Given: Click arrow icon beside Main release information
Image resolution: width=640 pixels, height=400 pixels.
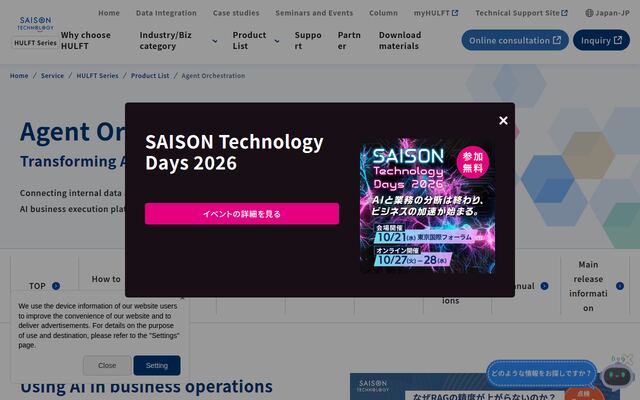Looking at the screenshot, I should point(620,286).
